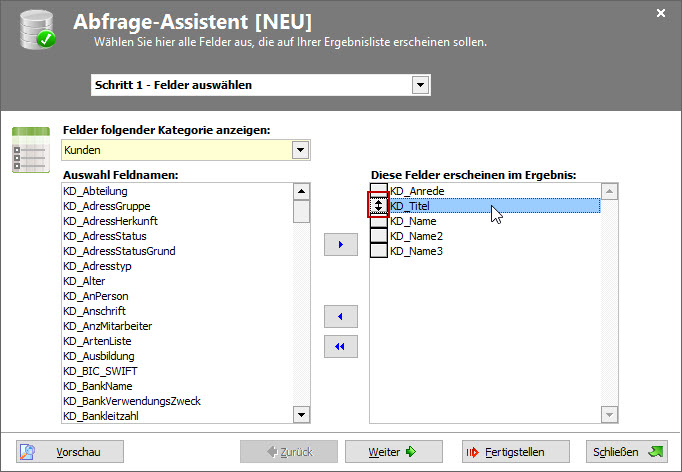Click the add-field right arrow button
The width and height of the screenshot is (682, 472).
tap(341, 245)
